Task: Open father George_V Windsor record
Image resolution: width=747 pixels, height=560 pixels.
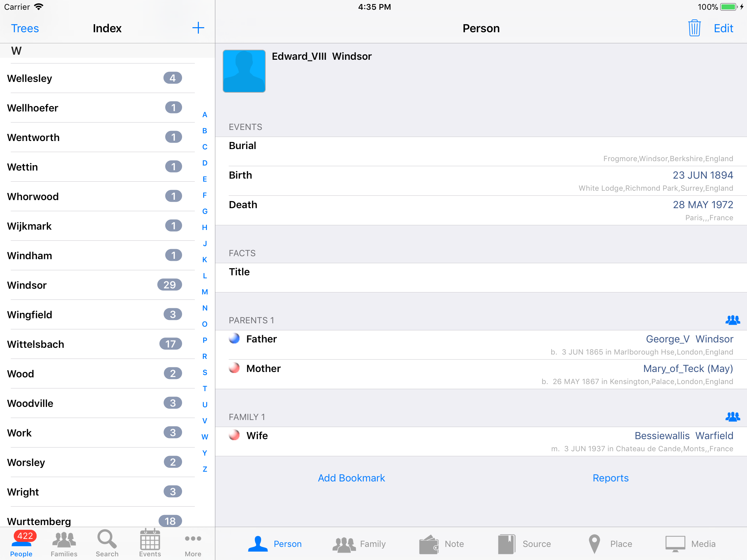Action: pyautogui.click(x=689, y=339)
